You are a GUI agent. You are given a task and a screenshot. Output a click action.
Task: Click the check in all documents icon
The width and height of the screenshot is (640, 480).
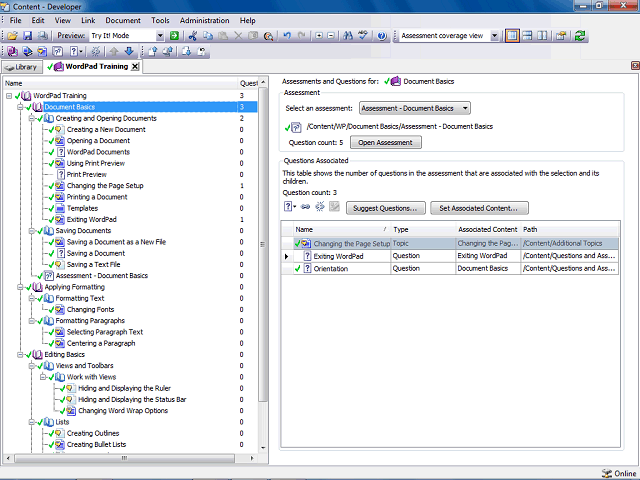(x=167, y=51)
